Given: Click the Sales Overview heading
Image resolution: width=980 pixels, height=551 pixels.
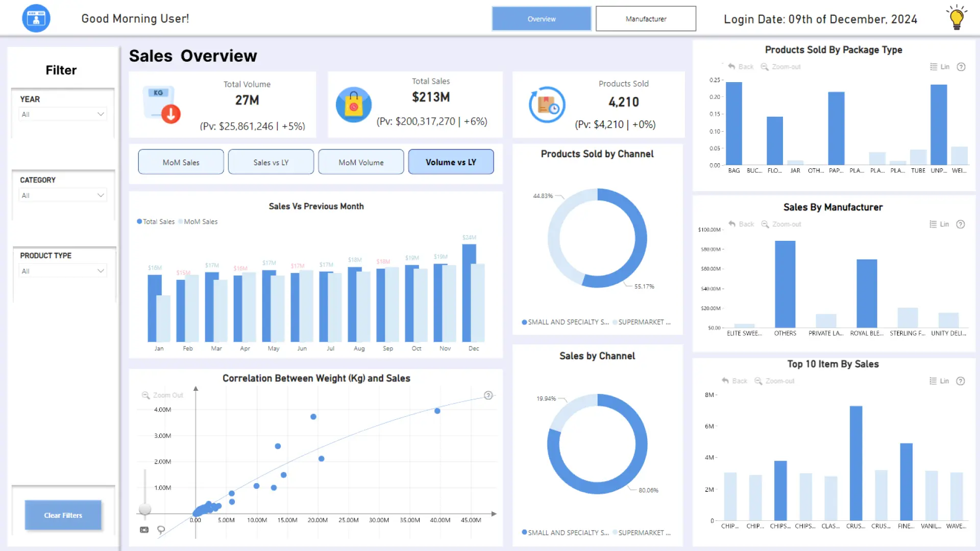Looking at the screenshot, I should (x=193, y=56).
